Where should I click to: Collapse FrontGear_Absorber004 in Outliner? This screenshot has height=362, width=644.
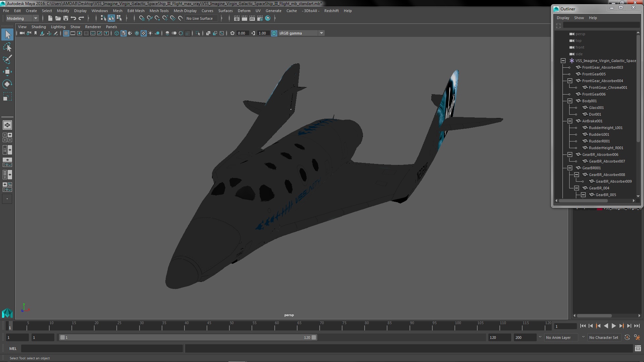tap(570, 81)
